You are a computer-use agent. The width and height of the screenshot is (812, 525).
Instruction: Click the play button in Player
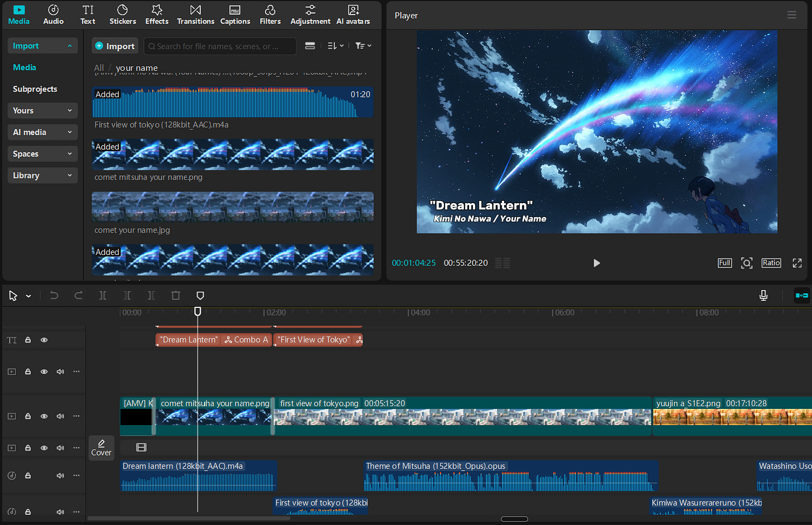(x=596, y=263)
